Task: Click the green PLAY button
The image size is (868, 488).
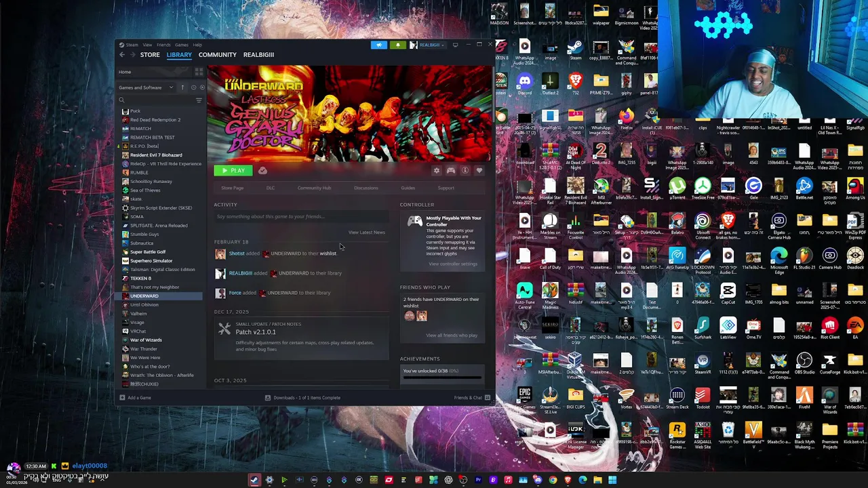Action: [233, 171]
